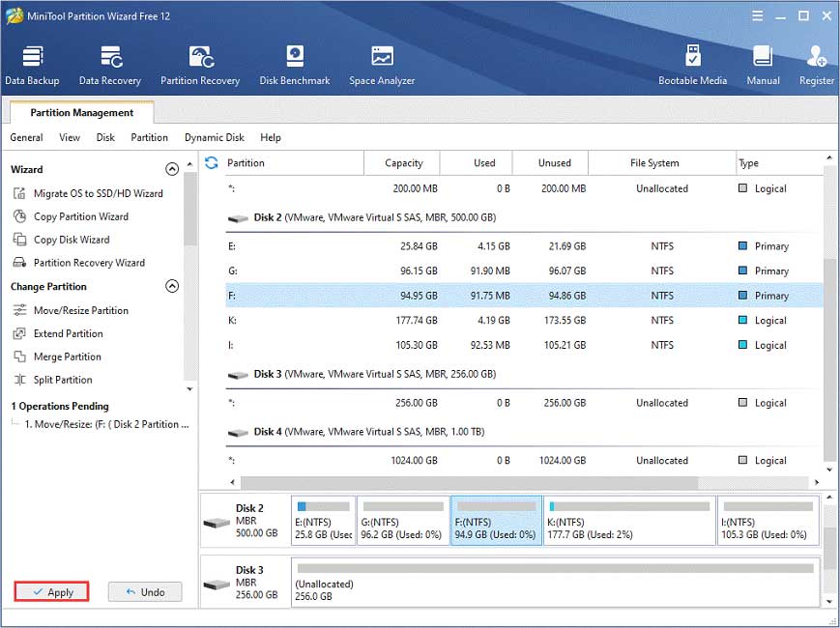Viewport: 840px width, 628px height.
Task: Click the Disk 4 header icon in partition list
Action: click(x=238, y=433)
